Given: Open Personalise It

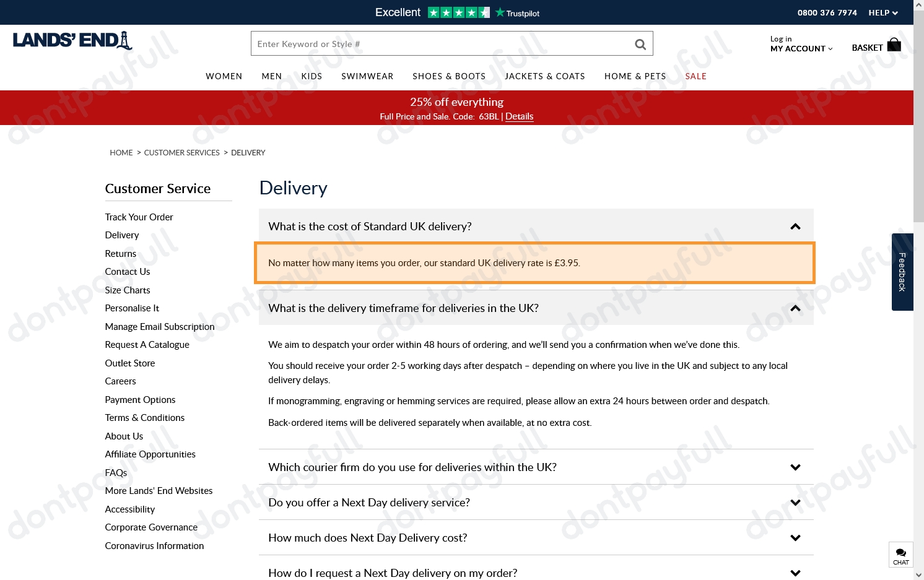Looking at the screenshot, I should 132,308.
